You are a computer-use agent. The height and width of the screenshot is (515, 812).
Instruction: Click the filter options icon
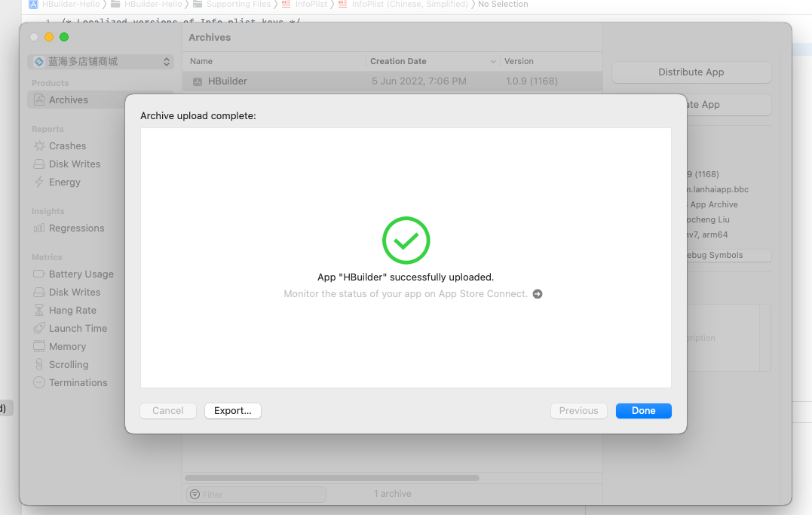click(x=195, y=495)
